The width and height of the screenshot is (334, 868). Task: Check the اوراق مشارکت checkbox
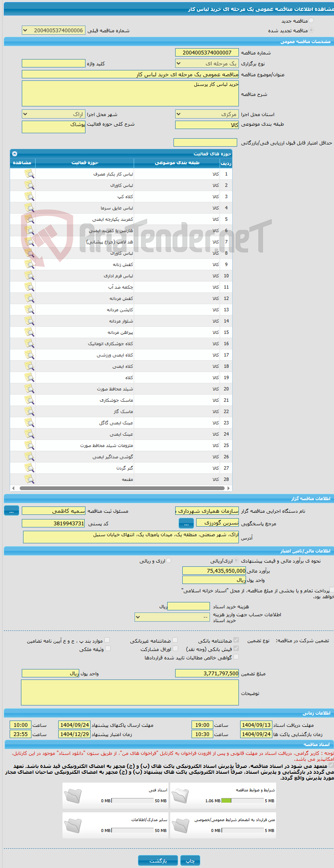[x=175, y=648]
